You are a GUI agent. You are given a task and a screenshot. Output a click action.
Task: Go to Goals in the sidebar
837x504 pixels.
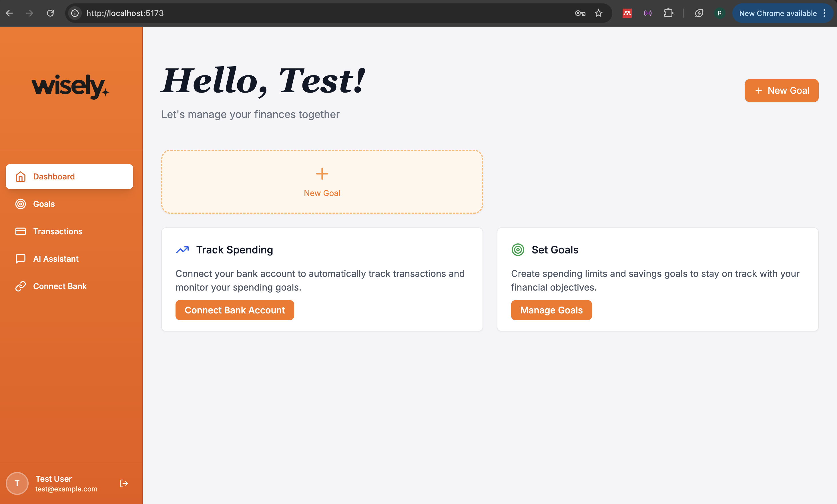click(x=44, y=204)
